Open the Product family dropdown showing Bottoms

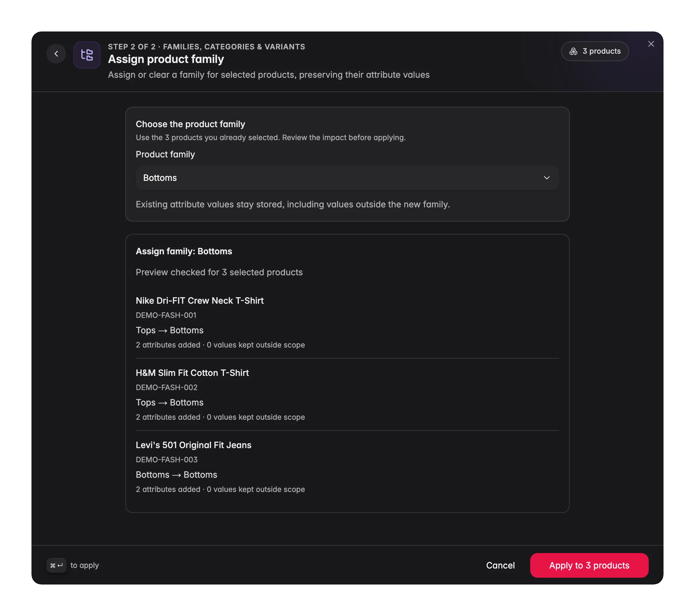point(347,178)
